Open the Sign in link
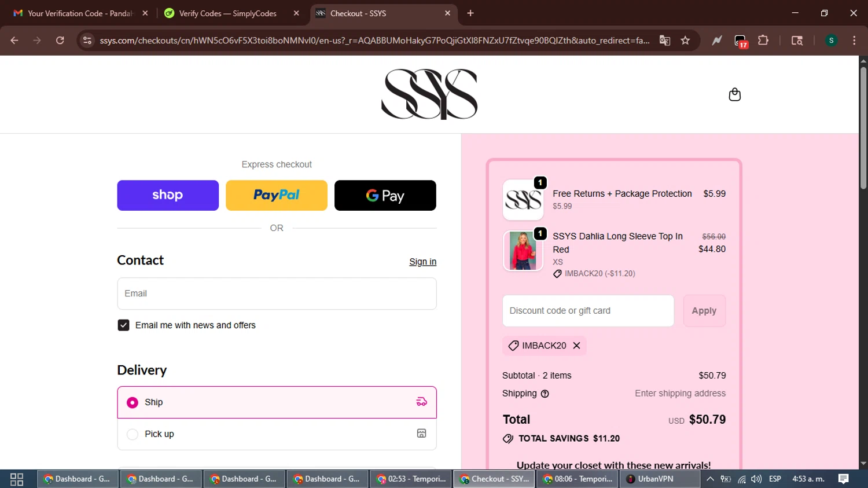Screen dimensions: 868x488 coord(422,262)
